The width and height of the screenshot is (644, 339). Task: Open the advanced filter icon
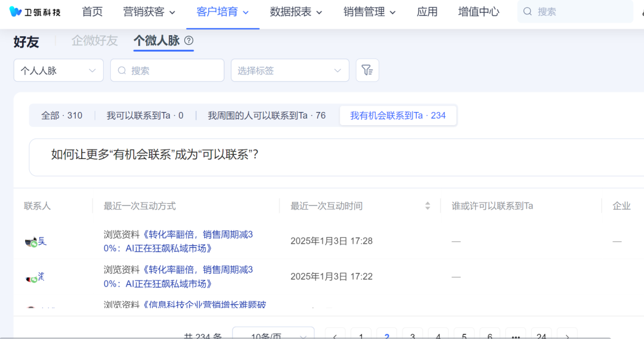(367, 70)
